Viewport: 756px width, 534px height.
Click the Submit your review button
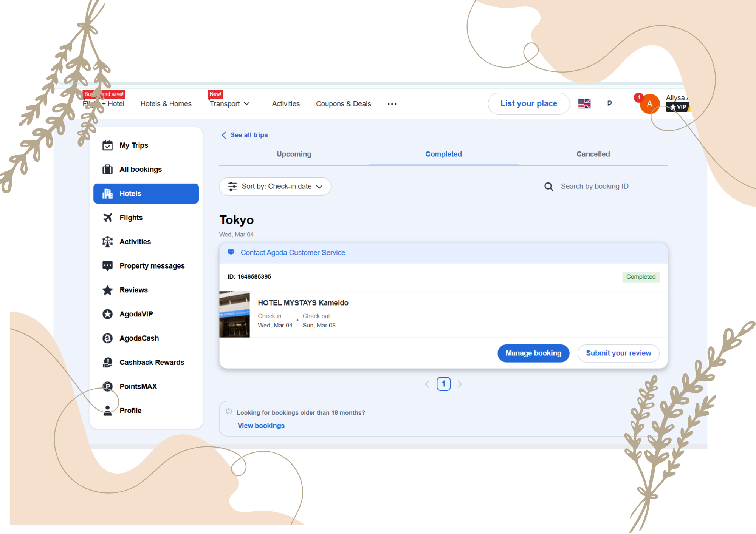[x=618, y=353]
